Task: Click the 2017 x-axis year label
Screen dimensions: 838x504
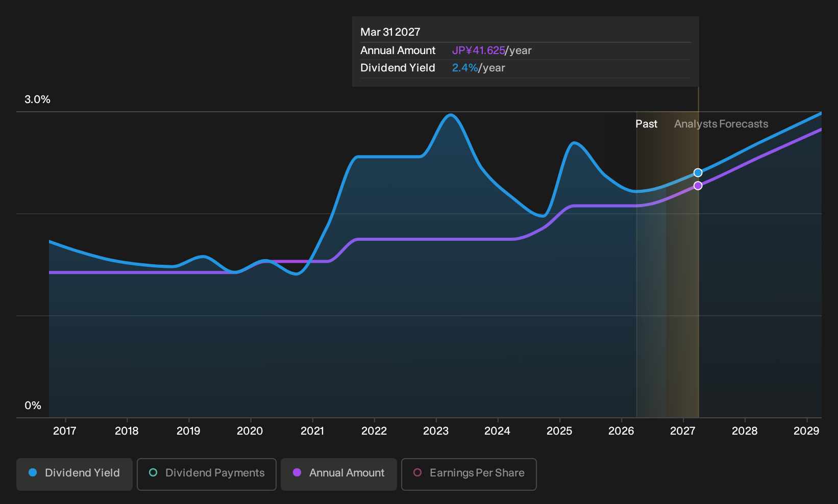Action: [65, 431]
